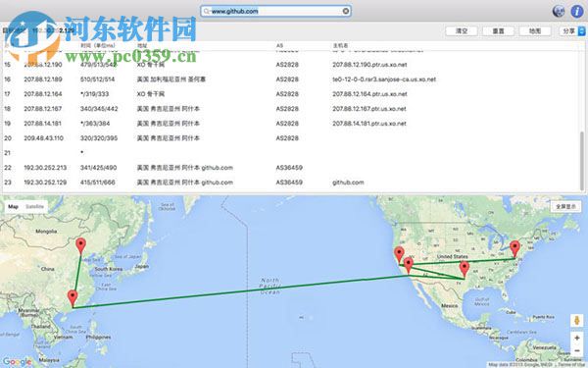Select hop row 16 with IP 207.88.12.189
Image resolution: width=588 pixels, height=368 pixels.
tap(291, 79)
